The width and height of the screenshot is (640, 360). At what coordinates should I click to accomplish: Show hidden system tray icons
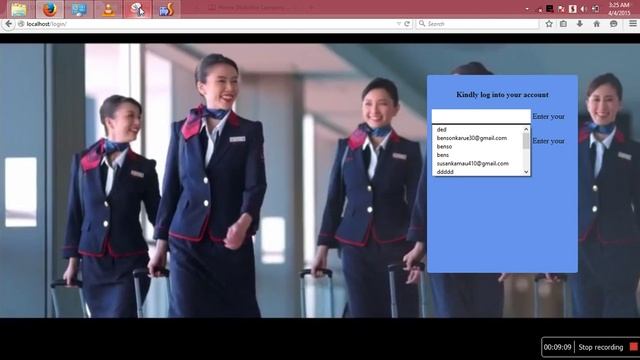click(x=527, y=9)
